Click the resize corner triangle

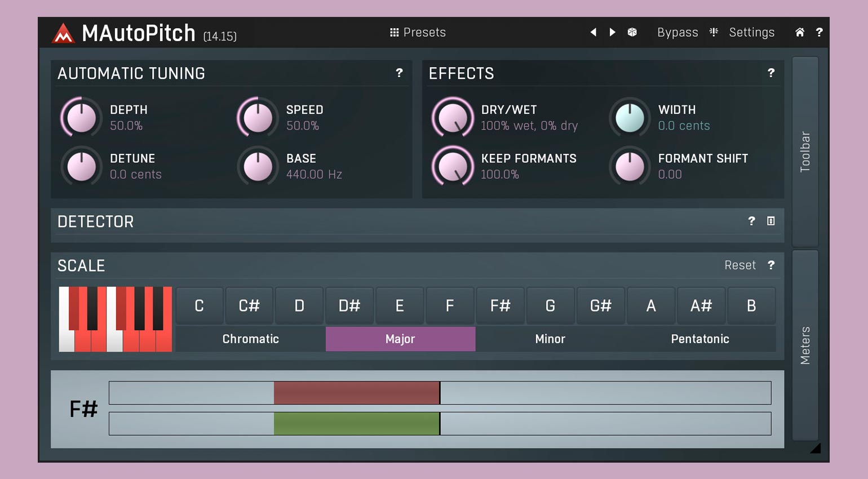tap(816, 448)
